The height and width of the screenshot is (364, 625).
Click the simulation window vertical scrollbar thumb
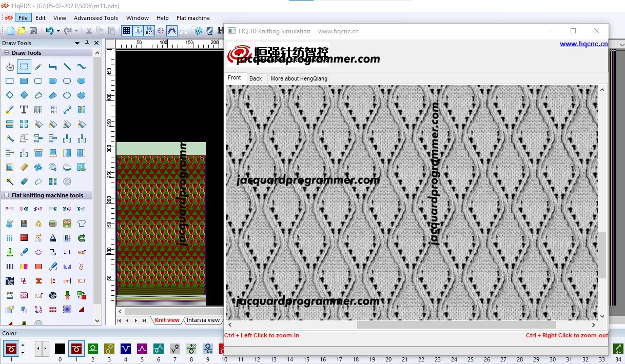pos(602,255)
